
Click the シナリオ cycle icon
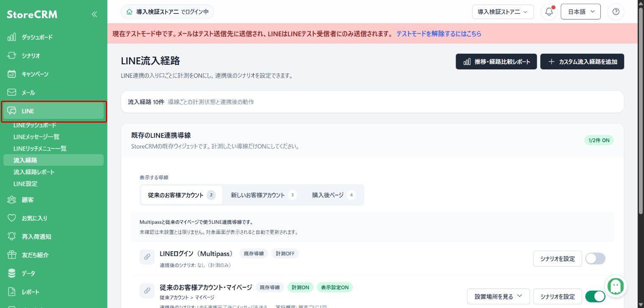pos(12,55)
